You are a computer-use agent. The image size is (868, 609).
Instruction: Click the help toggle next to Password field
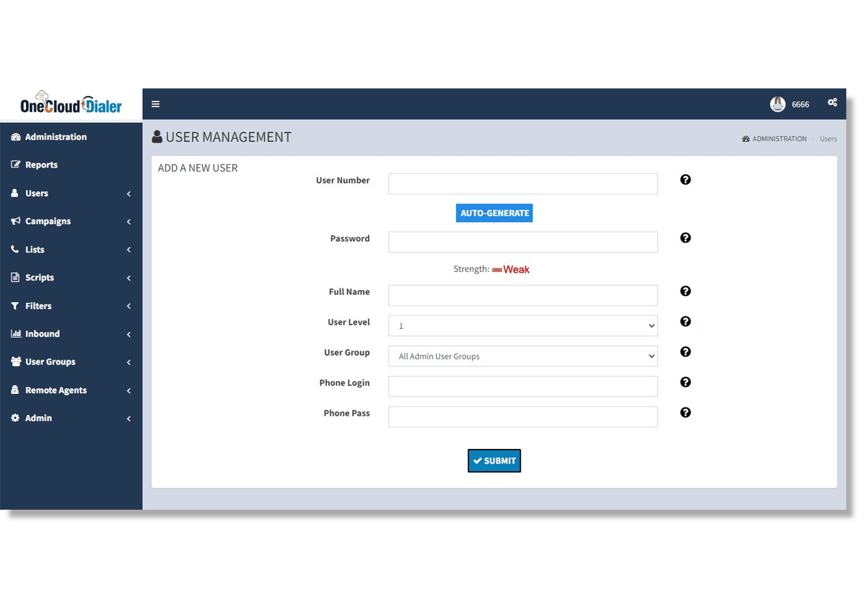[686, 238]
